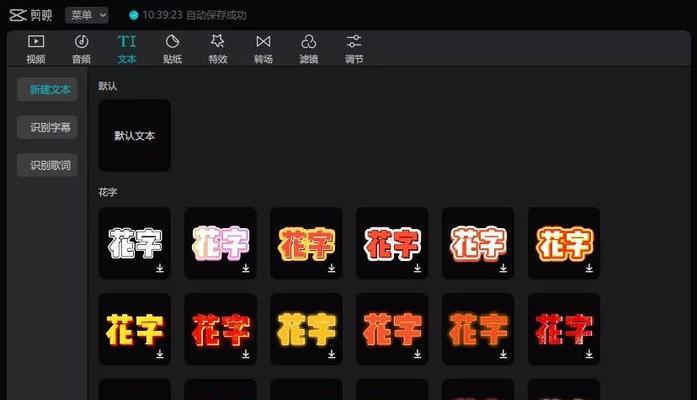Click the 10:39:23 自动保存成功 status text

click(194, 15)
